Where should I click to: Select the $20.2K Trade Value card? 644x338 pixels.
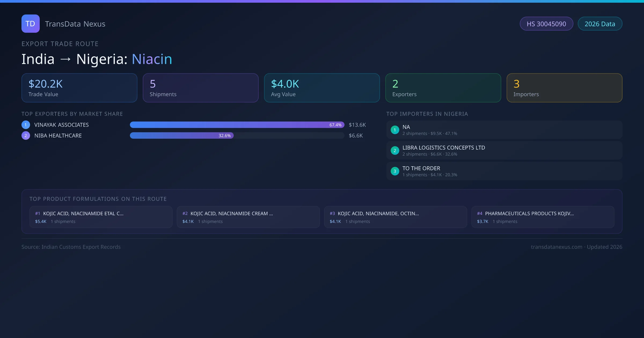(x=79, y=88)
